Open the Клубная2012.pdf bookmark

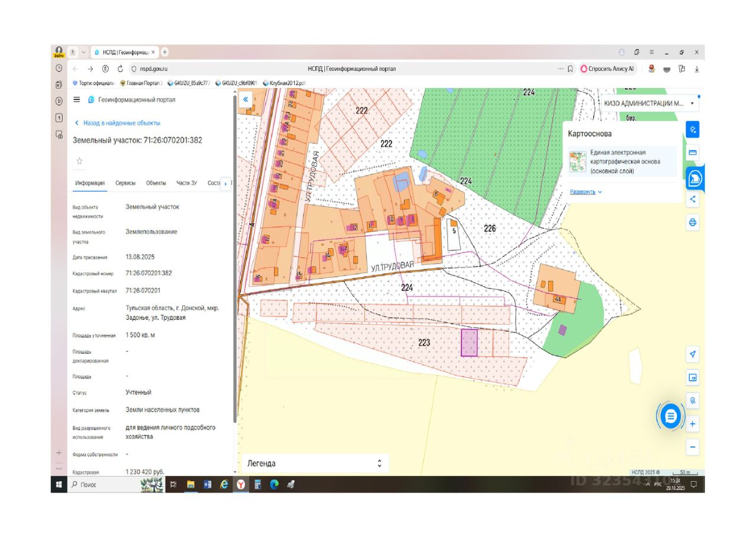[284, 83]
